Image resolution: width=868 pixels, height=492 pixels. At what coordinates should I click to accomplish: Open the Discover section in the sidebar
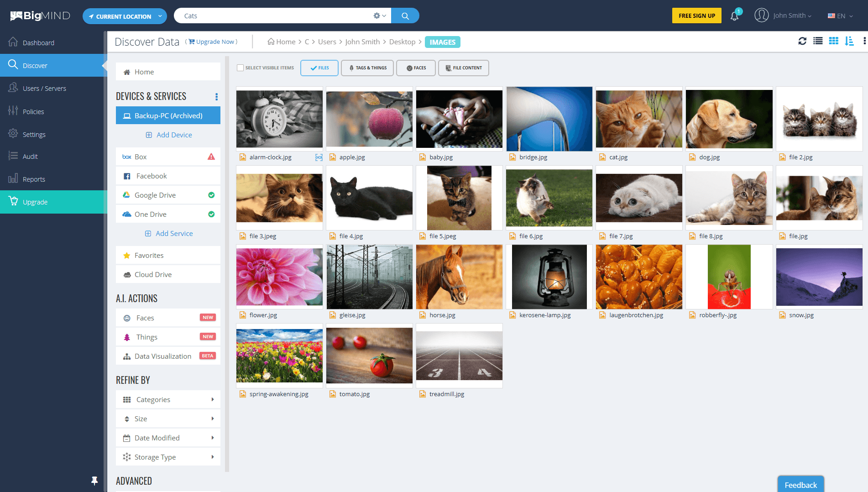pyautogui.click(x=35, y=65)
